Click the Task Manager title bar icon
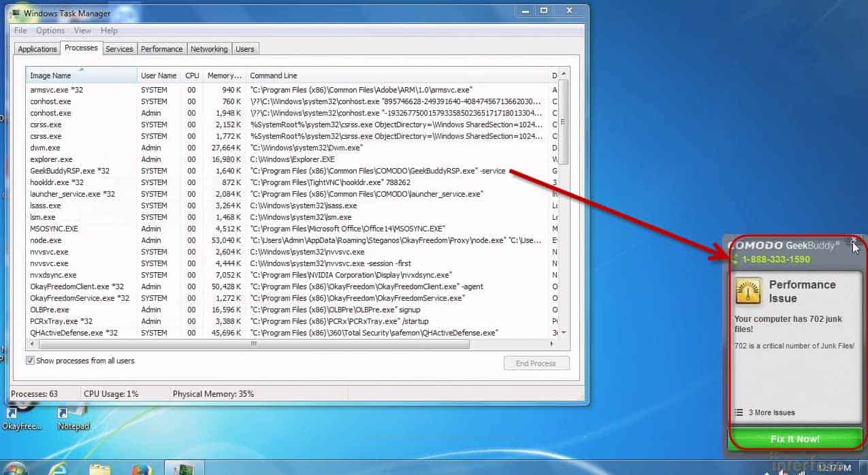868x475 pixels. click(16, 12)
